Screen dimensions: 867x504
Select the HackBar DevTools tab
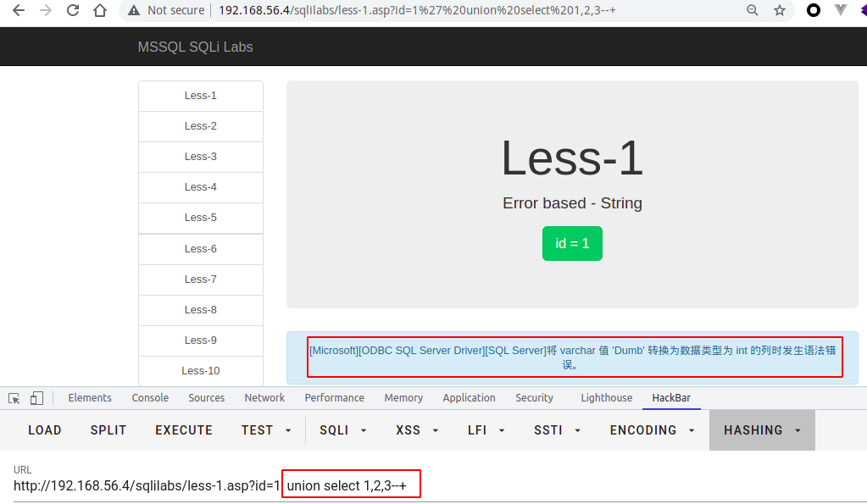pos(671,398)
